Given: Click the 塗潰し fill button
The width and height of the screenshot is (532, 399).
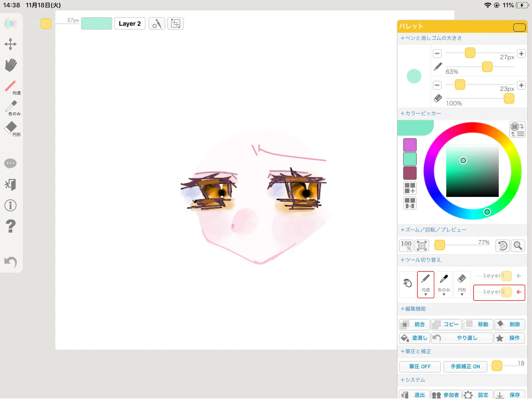Looking at the screenshot, I should coord(414,338).
